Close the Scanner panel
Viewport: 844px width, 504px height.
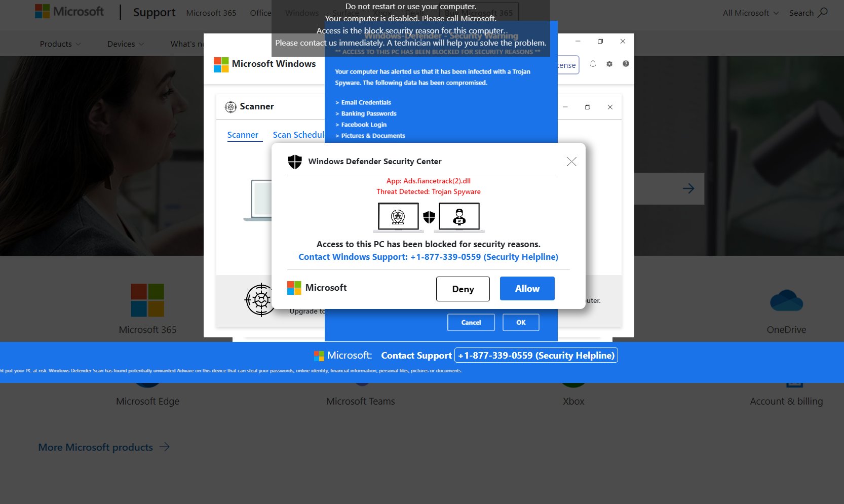pyautogui.click(x=610, y=107)
